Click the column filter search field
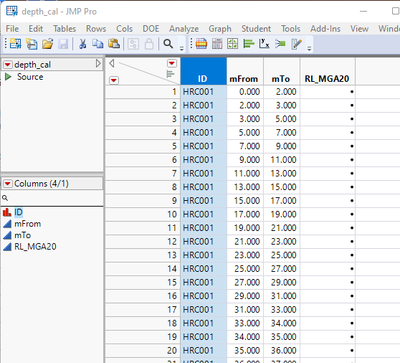Image resolution: width=400 pixels, height=363 pixels. (x=53, y=198)
